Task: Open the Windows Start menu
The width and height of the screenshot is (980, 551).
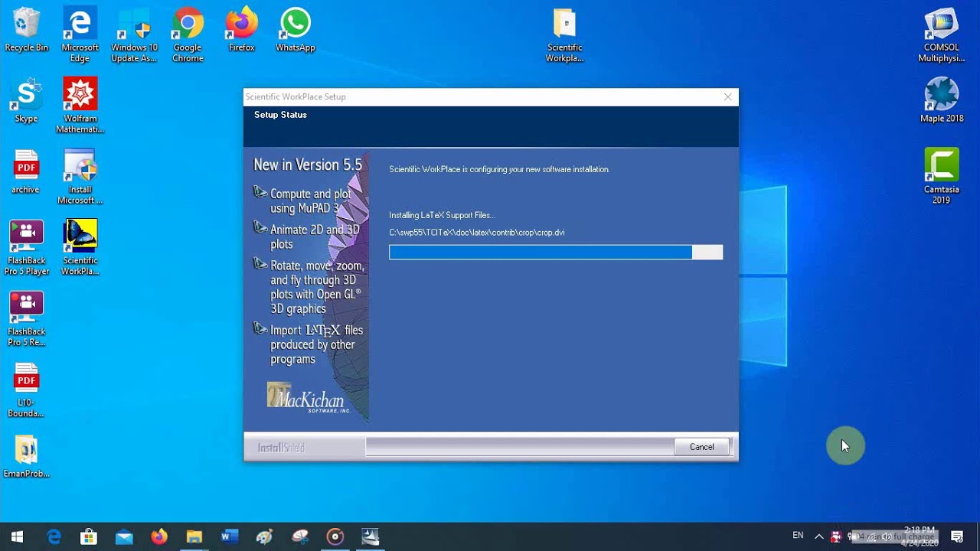Action: coord(17,536)
